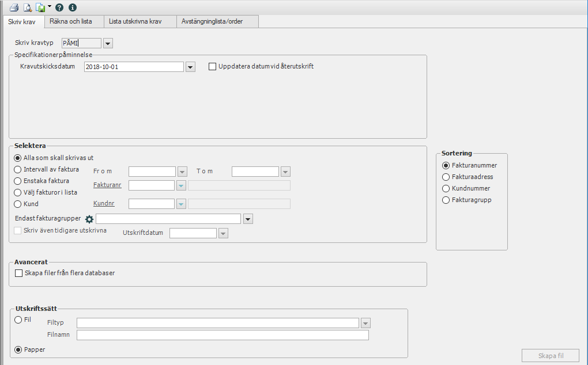Image resolution: width=588 pixels, height=365 pixels.
Task: Open print preview with the magnifier icon
Action: (27, 7)
